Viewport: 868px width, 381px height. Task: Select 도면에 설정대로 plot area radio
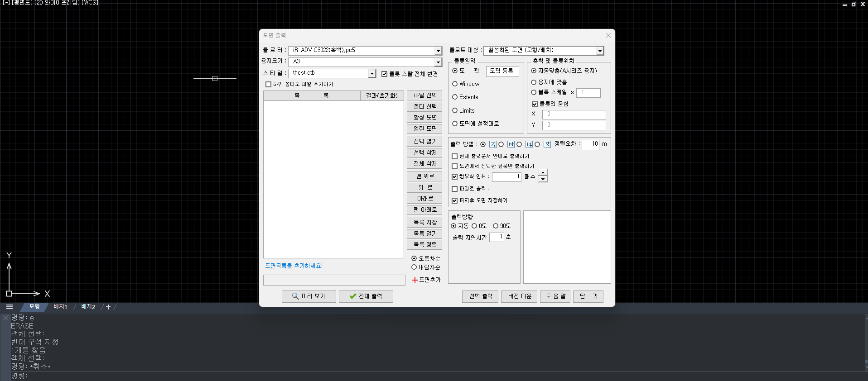455,124
